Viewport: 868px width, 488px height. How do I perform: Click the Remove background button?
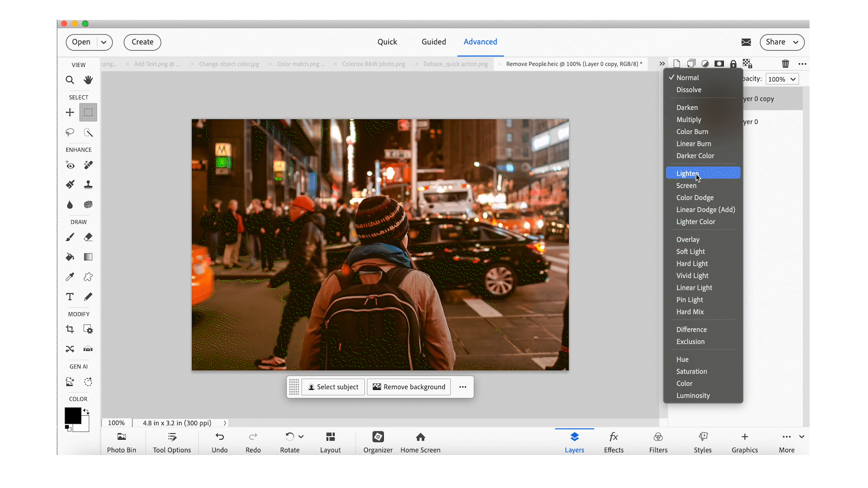coord(409,387)
